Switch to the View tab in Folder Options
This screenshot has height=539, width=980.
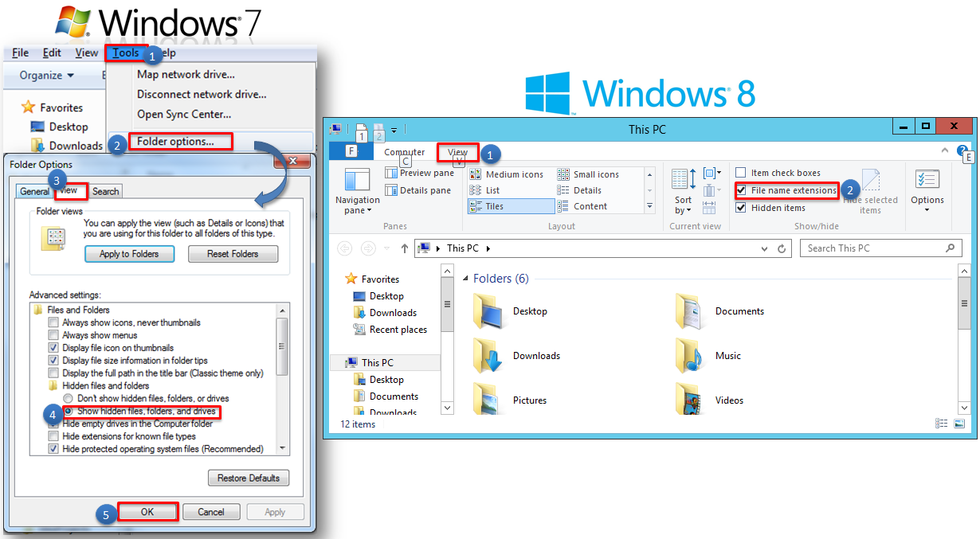point(70,190)
